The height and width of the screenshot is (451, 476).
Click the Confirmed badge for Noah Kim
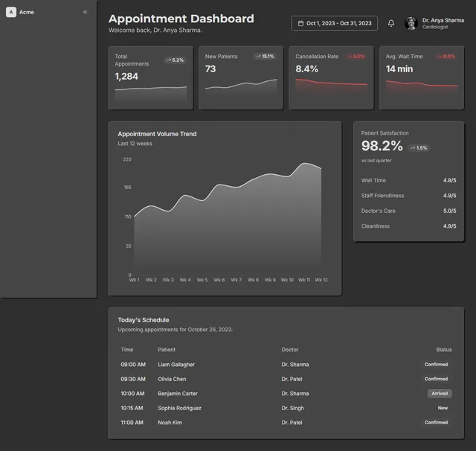pos(437,423)
